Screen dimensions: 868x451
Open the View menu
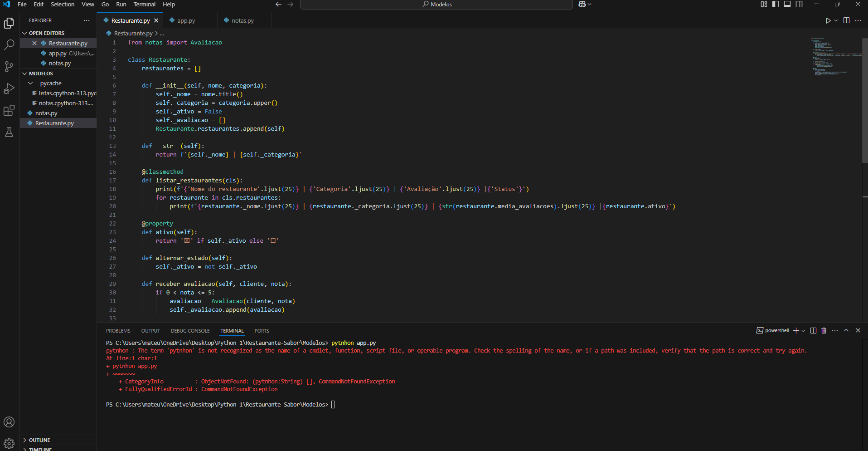[x=88, y=5]
